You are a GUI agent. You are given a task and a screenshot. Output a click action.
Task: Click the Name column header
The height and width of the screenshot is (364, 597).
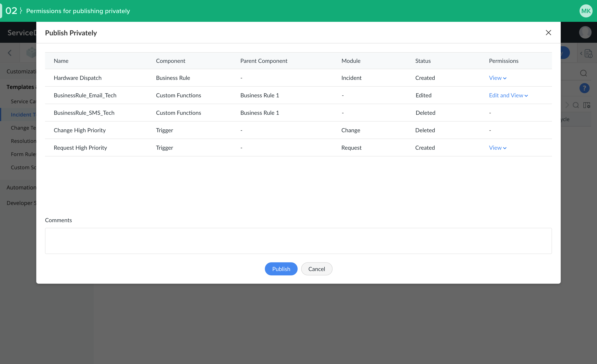click(61, 61)
